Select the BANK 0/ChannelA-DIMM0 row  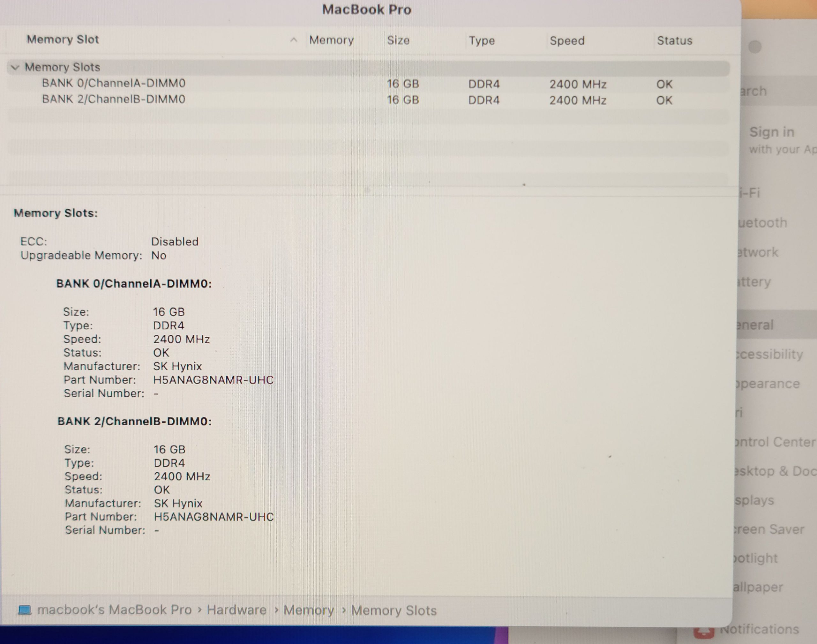[114, 83]
